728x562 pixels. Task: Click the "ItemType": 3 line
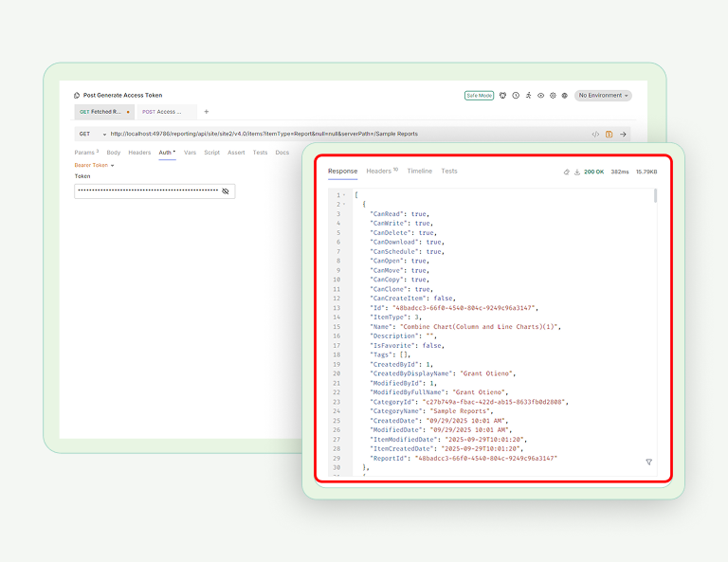coord(396,317)
